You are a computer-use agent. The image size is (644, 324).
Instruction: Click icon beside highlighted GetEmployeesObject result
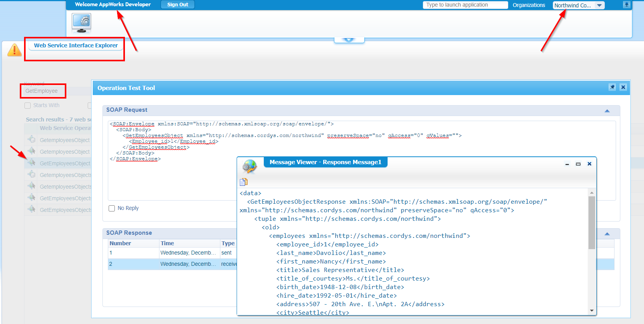click(31, 163)
